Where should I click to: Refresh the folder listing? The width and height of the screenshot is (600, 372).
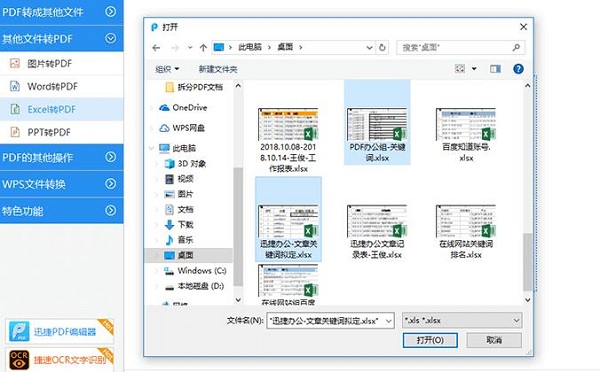382,47
